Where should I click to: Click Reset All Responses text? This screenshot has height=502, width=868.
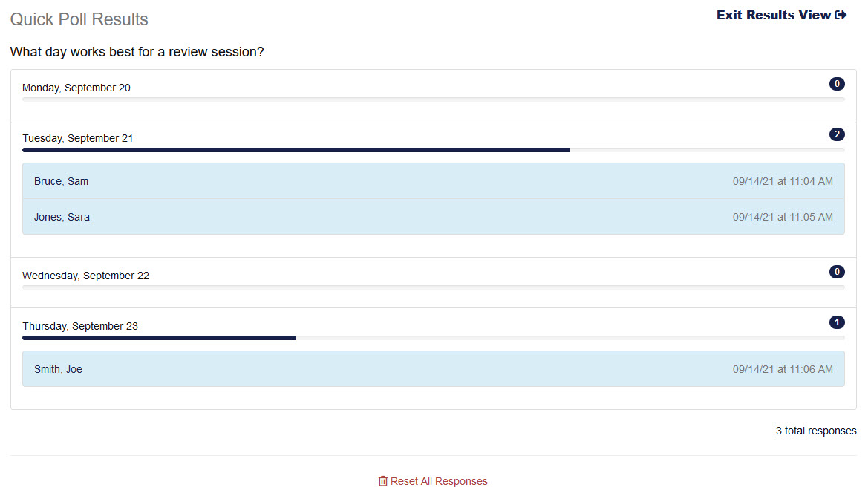[x=439, y=481]
